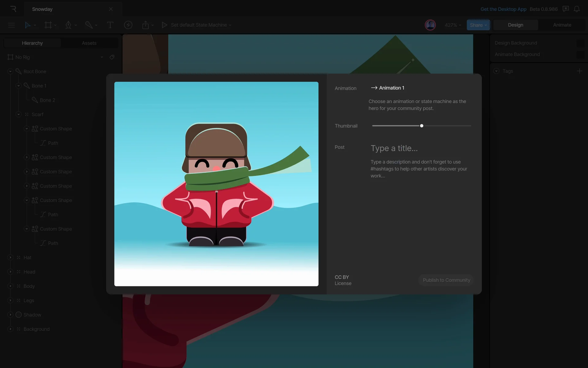Viewport: 588px width, 368px height.
Task: Click the lightning events icon
Action: click(128, 25)
